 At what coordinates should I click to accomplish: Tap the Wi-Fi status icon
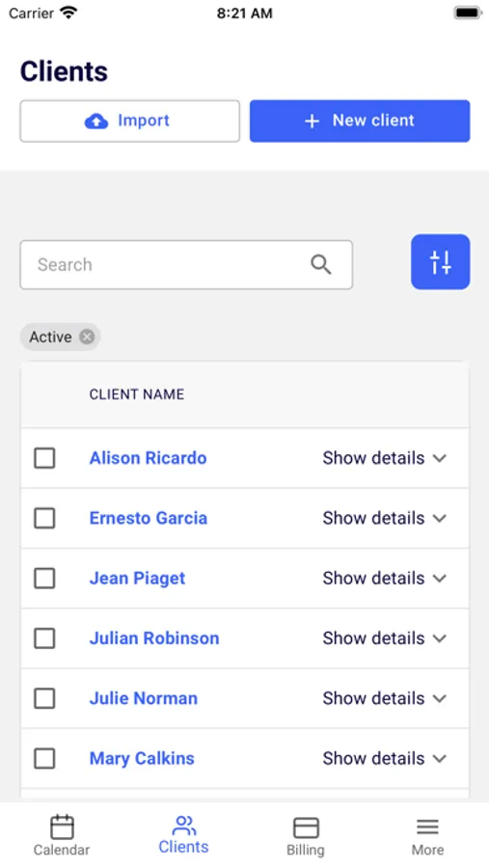pos(68,13)
